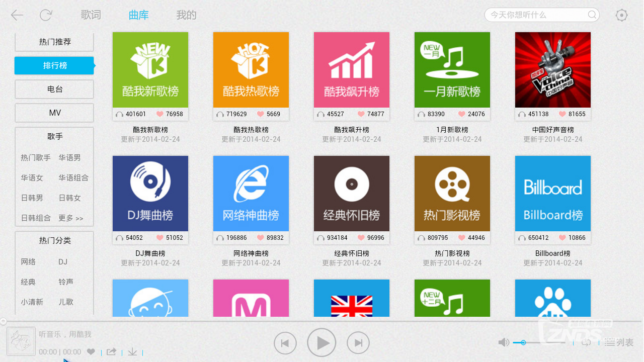Click the heart icon on 网络神曲榜 showing 89832
644x362 pixels.
point(261,238)
